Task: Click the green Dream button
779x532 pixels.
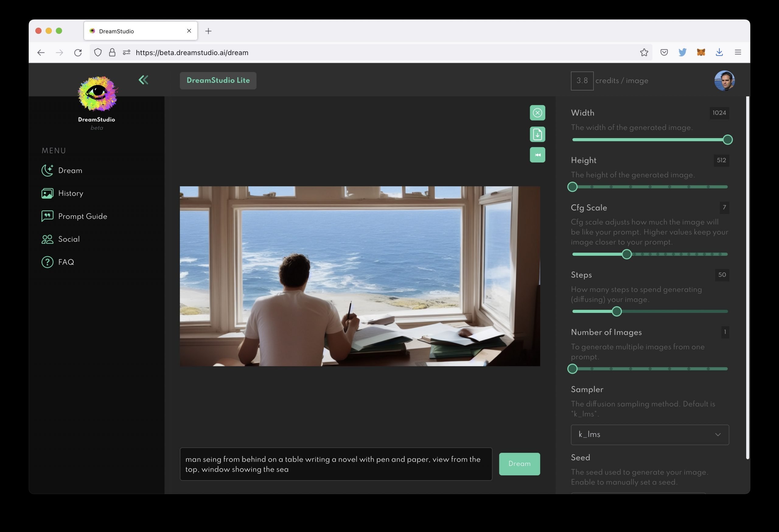Action: click(x=519, y=464)
